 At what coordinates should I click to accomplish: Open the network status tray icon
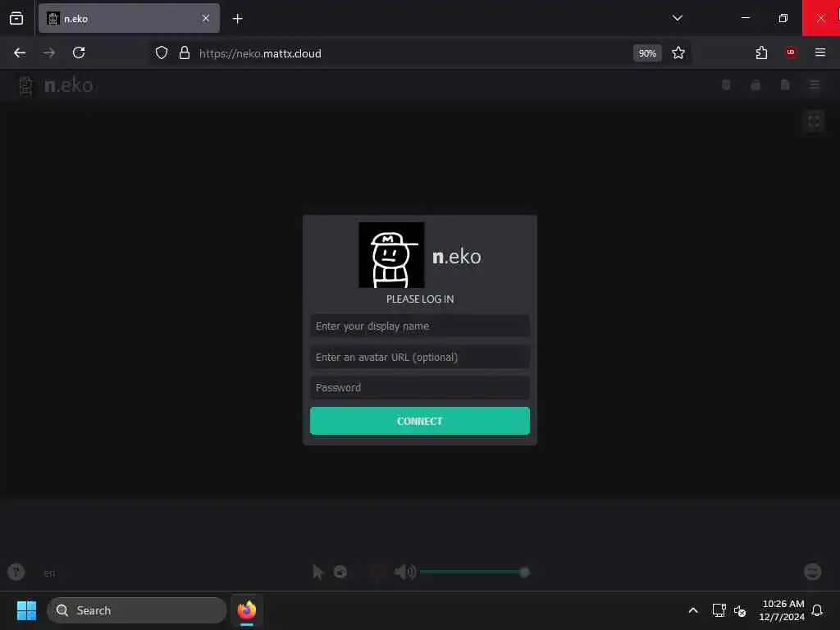[719, 610]
